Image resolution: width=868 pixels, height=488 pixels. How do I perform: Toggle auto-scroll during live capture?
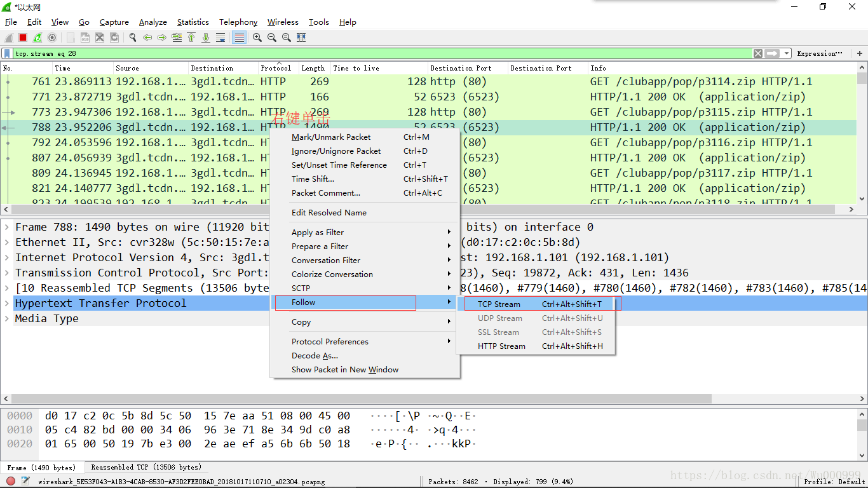point(220,37)
